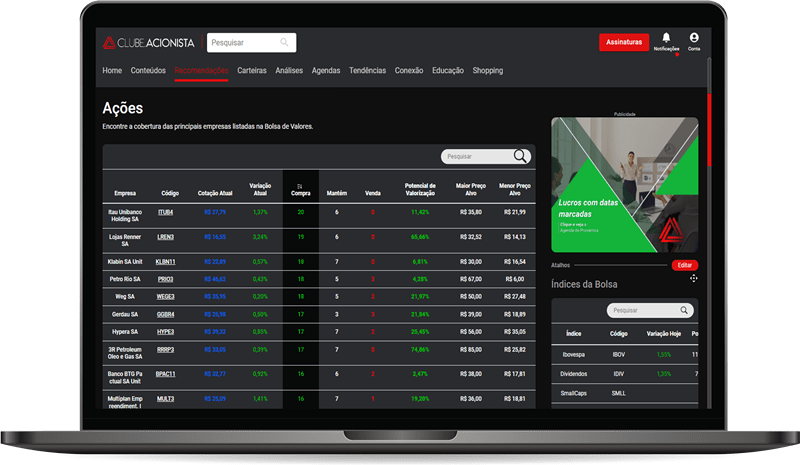
Task: Click the Assinaturas button
Action: 624,42
